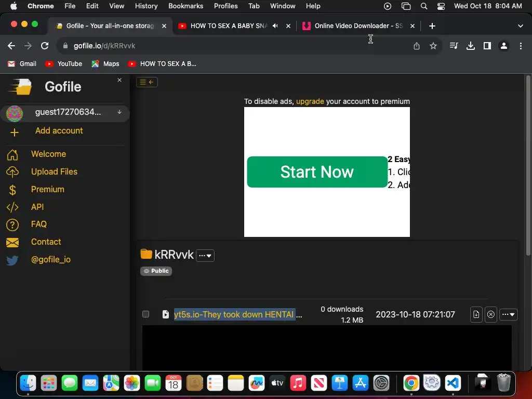The width and height of the screenshot is (532, 399).
Task: Click the delete circle-x icon in file row
Action: (x=491, y=314)
